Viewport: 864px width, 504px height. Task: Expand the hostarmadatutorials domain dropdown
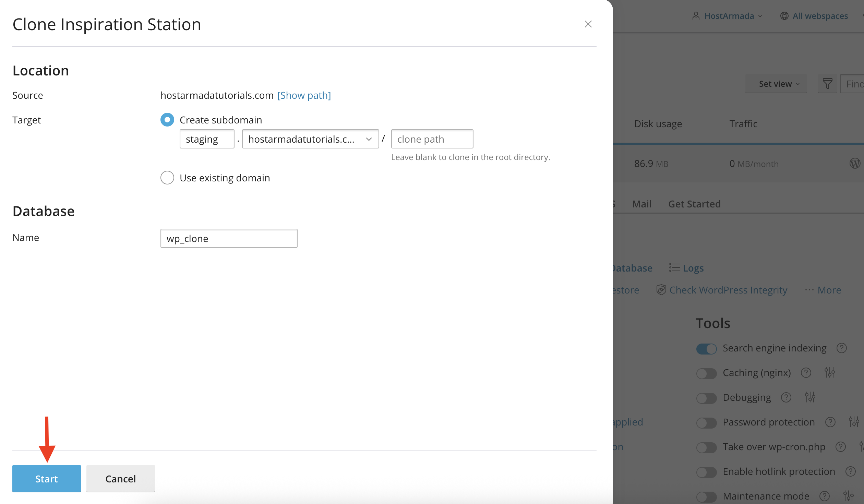coord(310,139)
